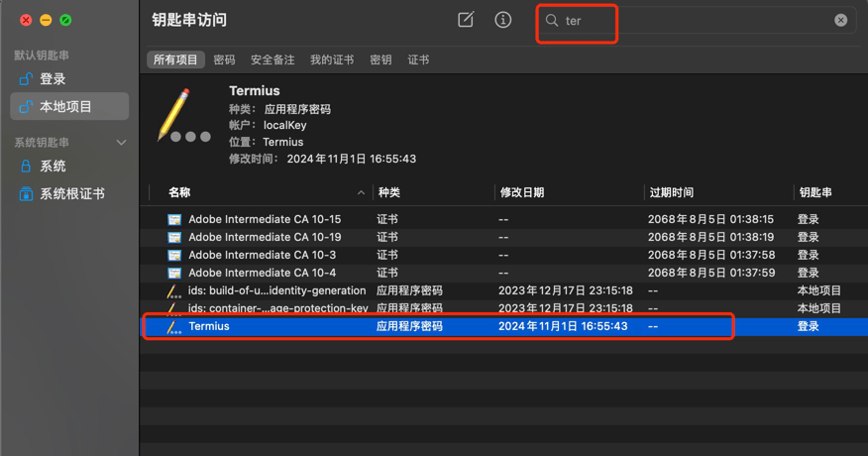Click expiry 2068年8月5日 01:38:15 cell
Viewport: 868px width, 456px height.
tap(710, 219)
